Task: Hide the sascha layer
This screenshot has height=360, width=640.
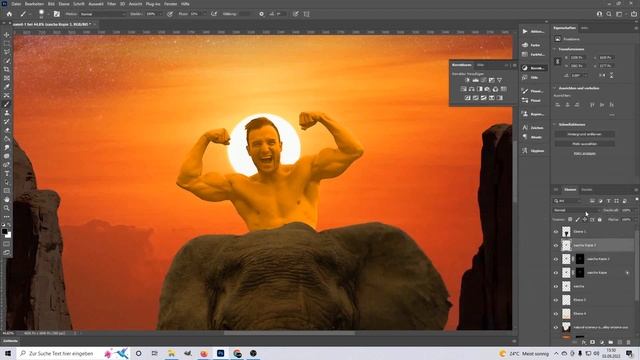Action: [x=556, y=287]
